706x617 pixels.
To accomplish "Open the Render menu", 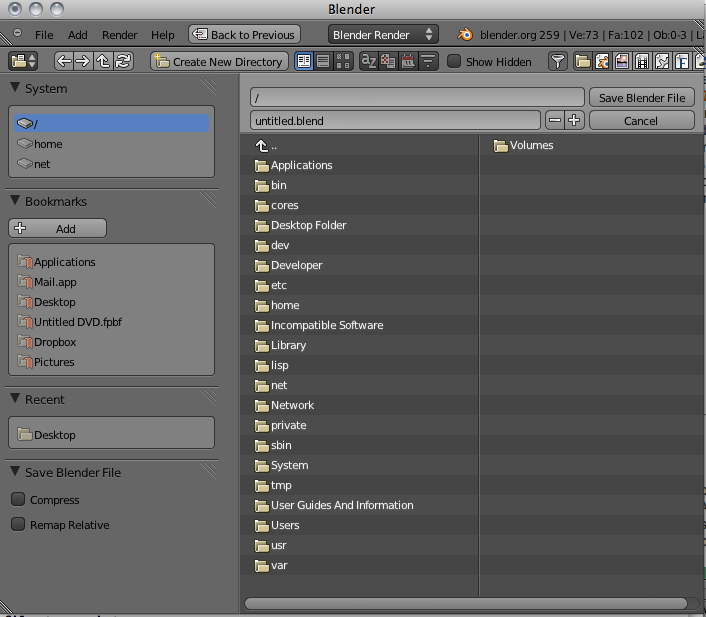I will point(119,35).
